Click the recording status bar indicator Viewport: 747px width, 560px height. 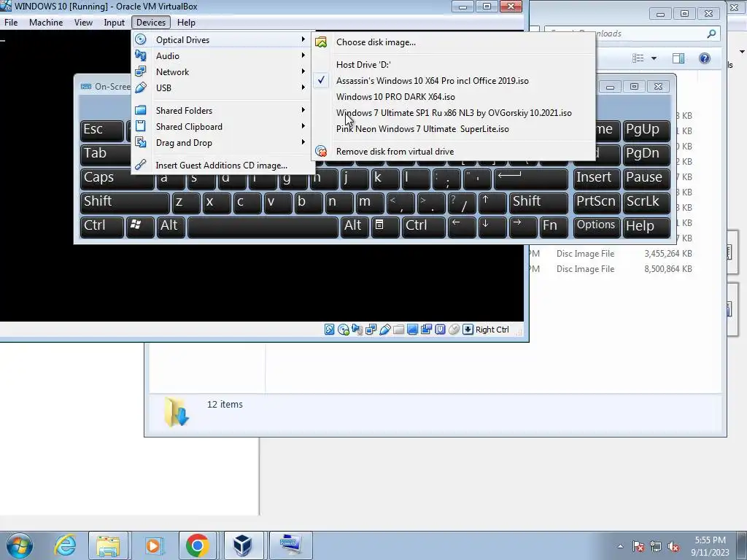426,330
